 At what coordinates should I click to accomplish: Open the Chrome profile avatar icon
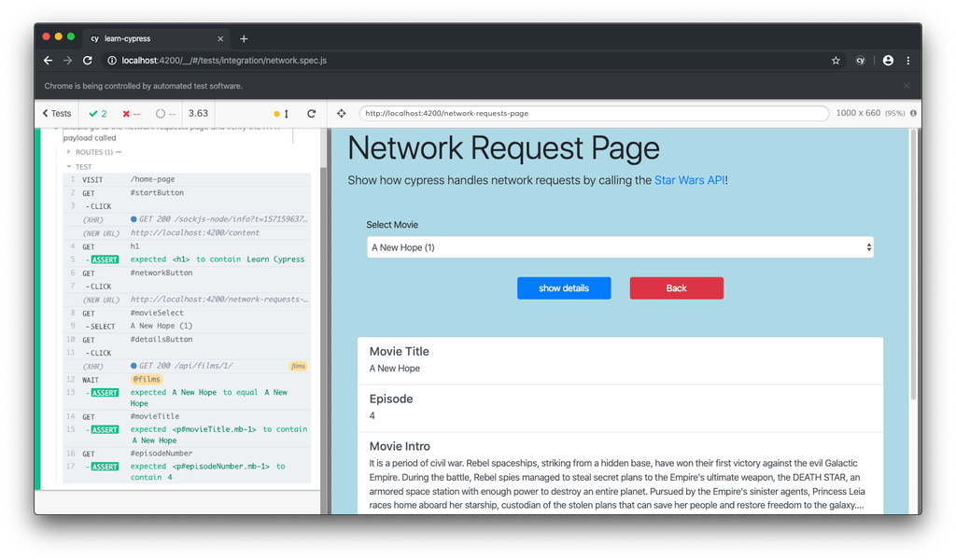pyautogui.click(x=889, y=60)
